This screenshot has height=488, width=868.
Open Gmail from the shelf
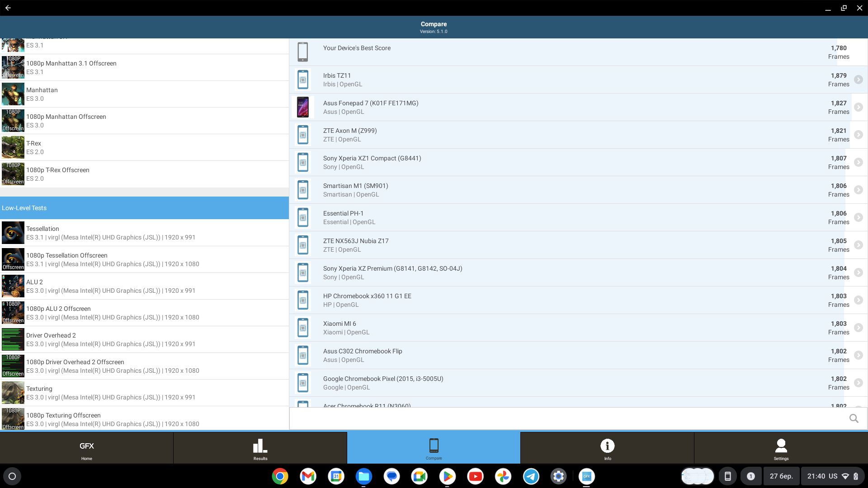308,476
